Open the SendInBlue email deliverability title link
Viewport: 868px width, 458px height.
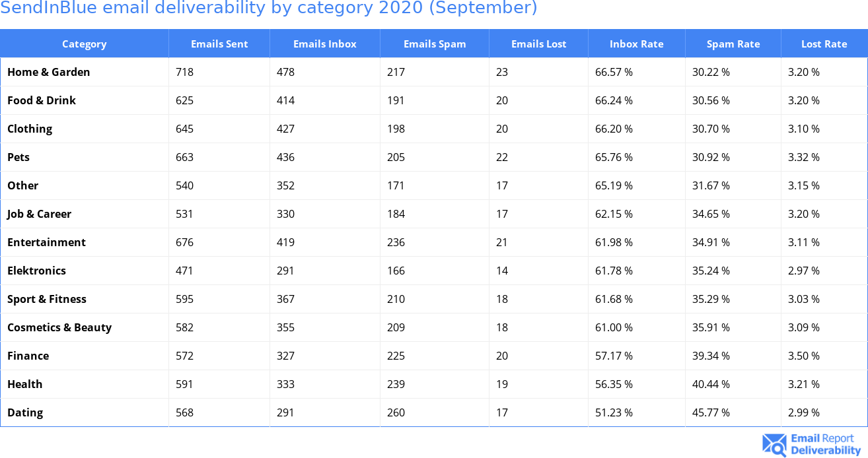(268, 8)
